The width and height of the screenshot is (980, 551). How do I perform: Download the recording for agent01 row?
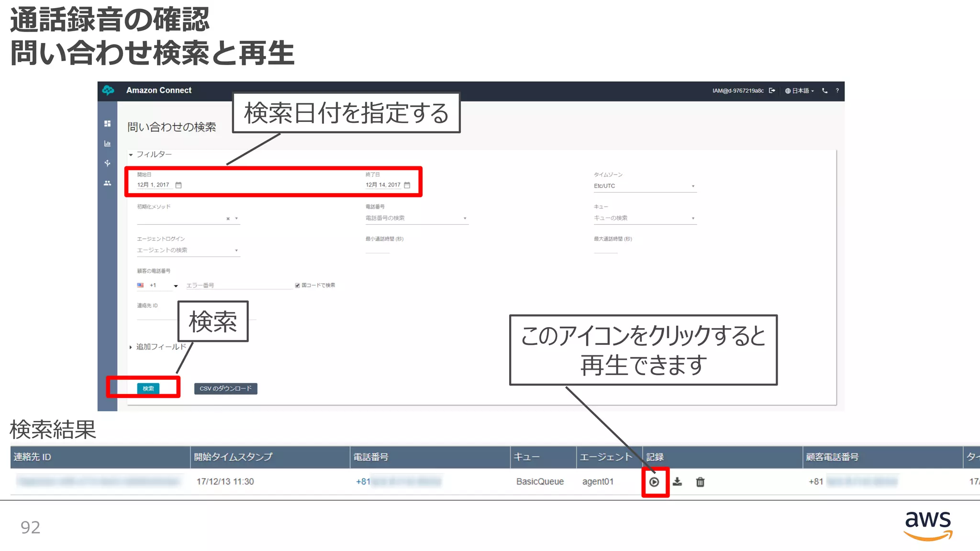(677, 482)
